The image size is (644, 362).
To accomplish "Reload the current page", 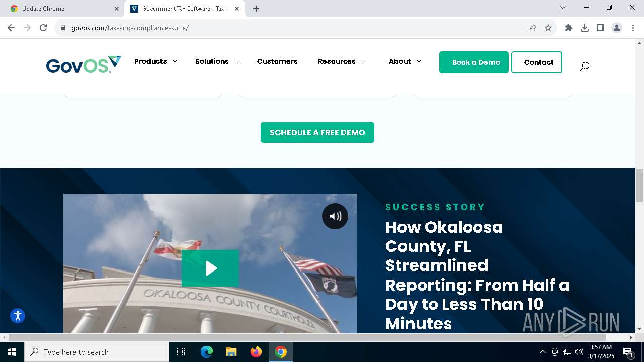I will [x=43, y=28].
